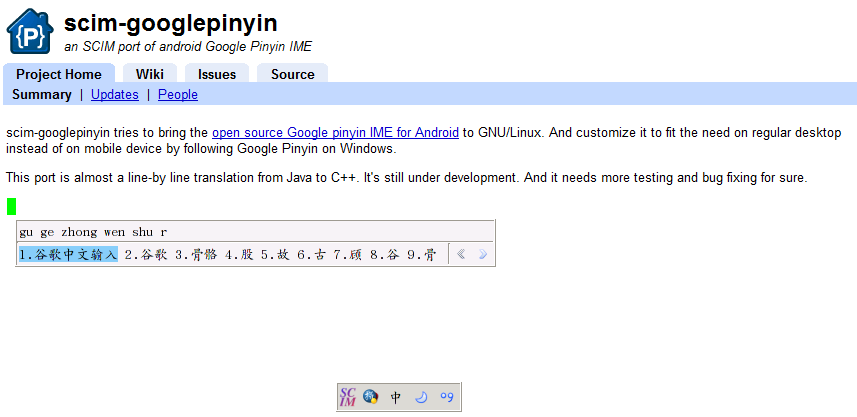This screenshot has height=417, width=857.
Task: Click the scim-googlepinyin project title
Action: (171, 23)
